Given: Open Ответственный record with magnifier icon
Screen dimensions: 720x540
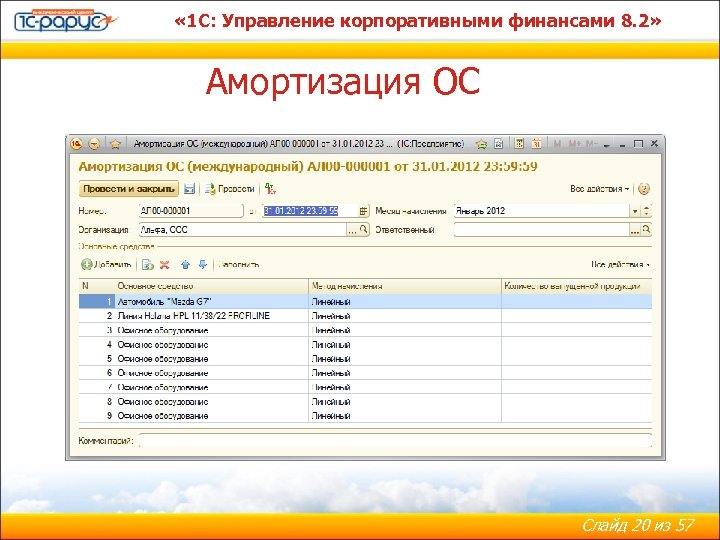Looking at the screenshot, I should pyautogui.click(x=646, y=230).
